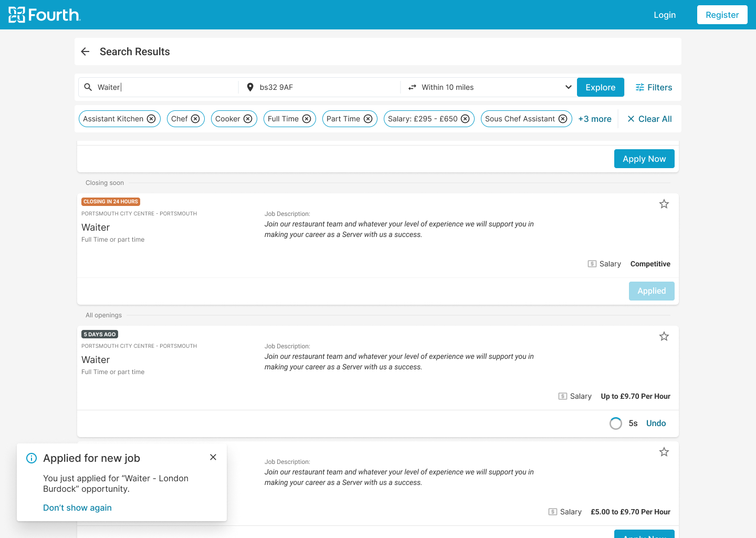This screenshot has height=538, width=756.
Task: Click the 5s countdown progress spinner
Action: (616, 423)
